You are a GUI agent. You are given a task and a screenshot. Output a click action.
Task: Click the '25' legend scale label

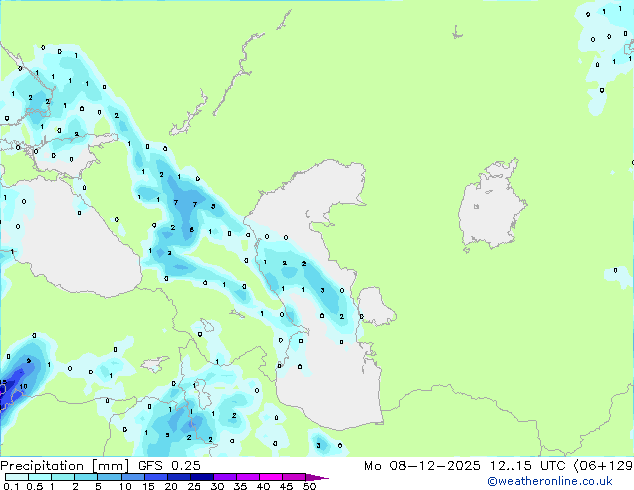click(x=194, y=486)
